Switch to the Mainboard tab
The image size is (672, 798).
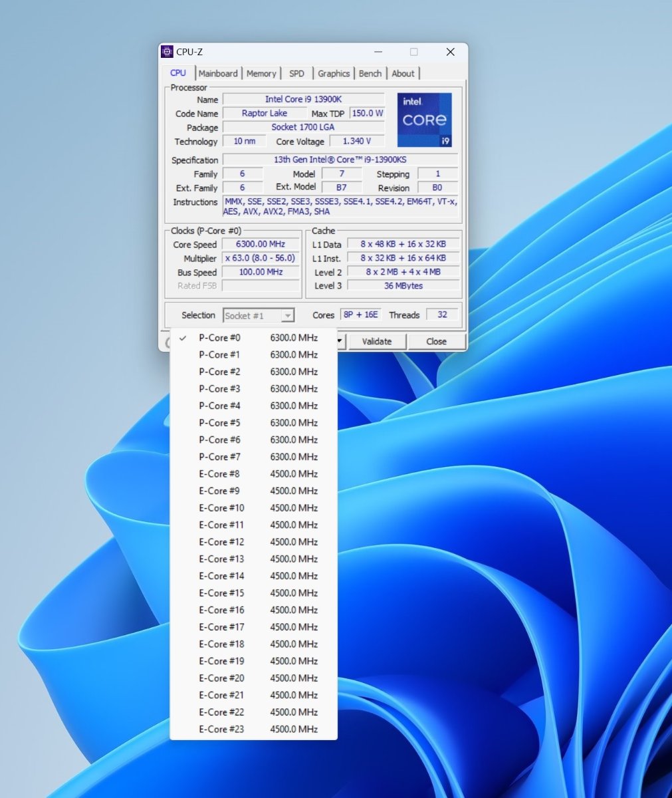pyautogui.click(x=218, y=74)
